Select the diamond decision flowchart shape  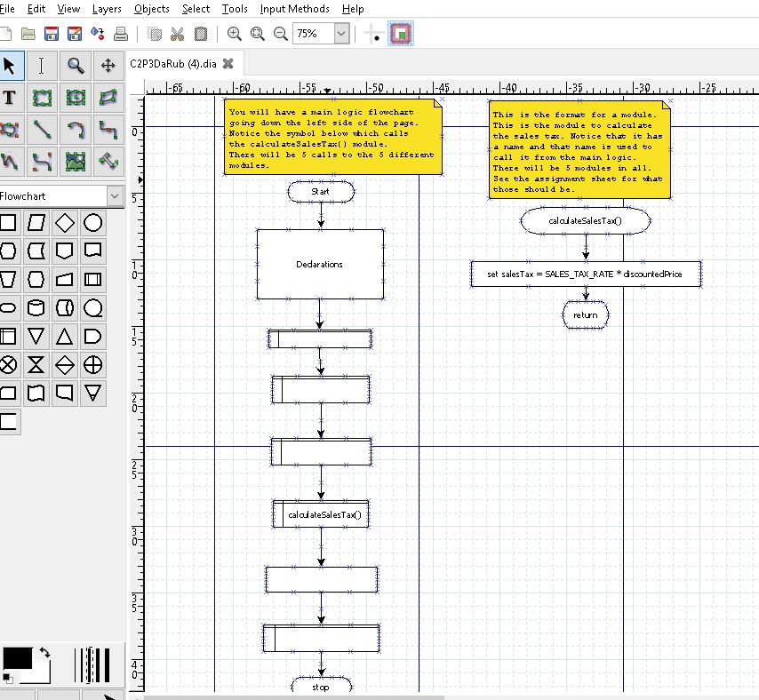[64, 223]
